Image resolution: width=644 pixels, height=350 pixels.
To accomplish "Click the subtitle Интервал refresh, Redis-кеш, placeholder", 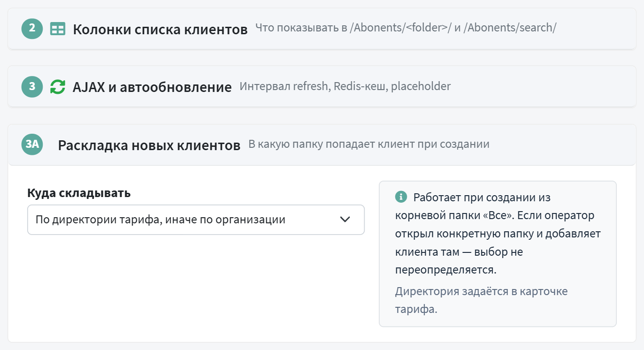I will pyautogui.click(x=345, y=86).
